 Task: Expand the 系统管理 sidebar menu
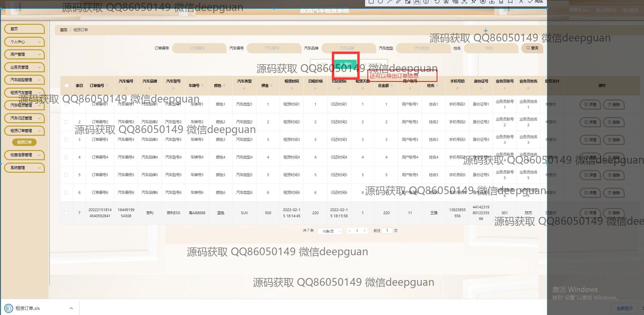point(24,168)
